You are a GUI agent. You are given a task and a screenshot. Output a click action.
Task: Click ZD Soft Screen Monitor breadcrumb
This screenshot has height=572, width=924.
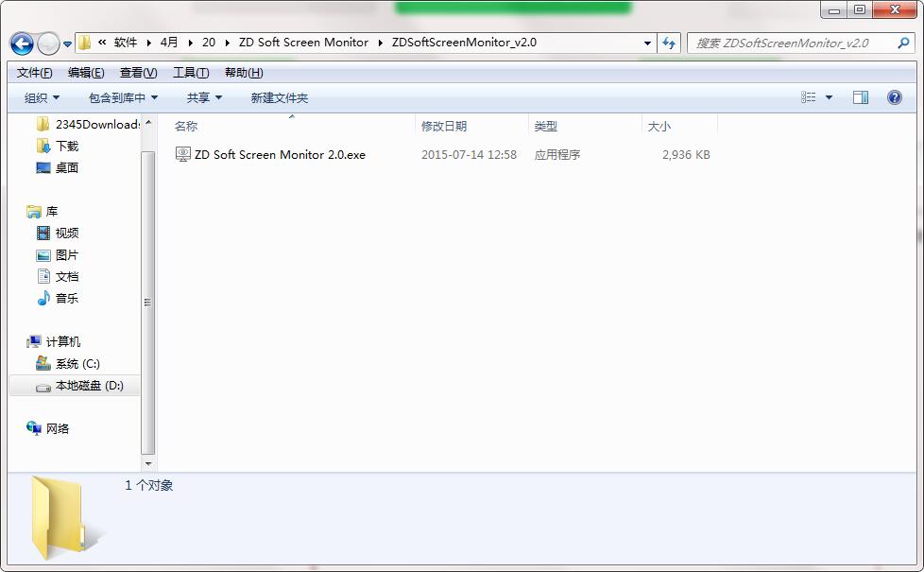tap(303, 43)
